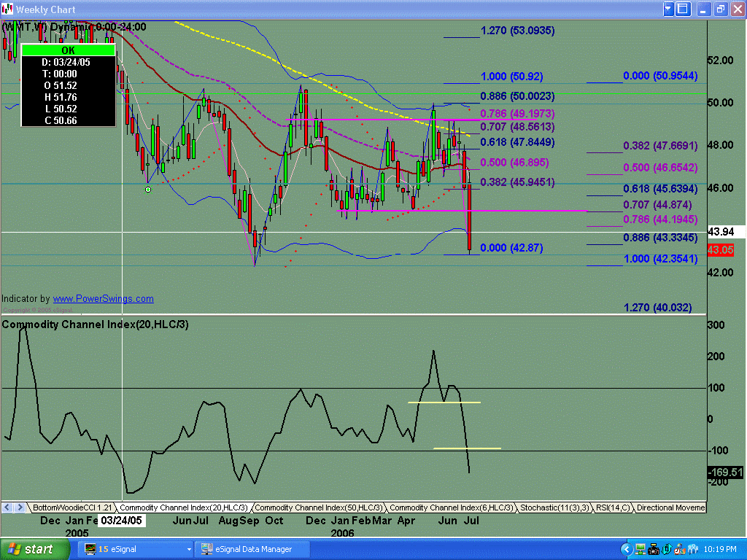This screenshot has width=747, height=560.
Task: Open the chart window dropdown arrow in title bar
Action: 668,9
